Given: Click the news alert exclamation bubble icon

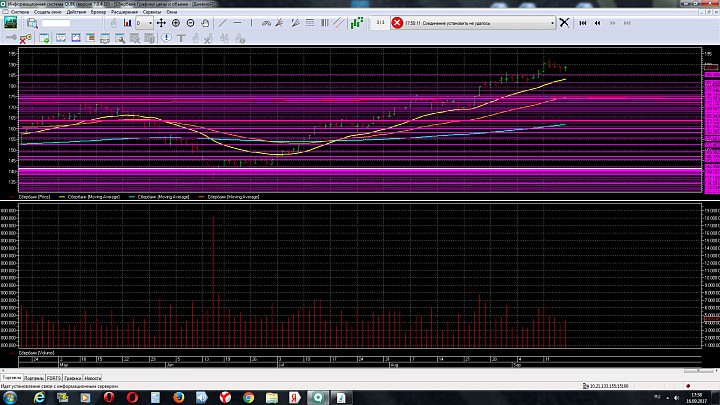Looking at the screenshot, I should 166,39.
